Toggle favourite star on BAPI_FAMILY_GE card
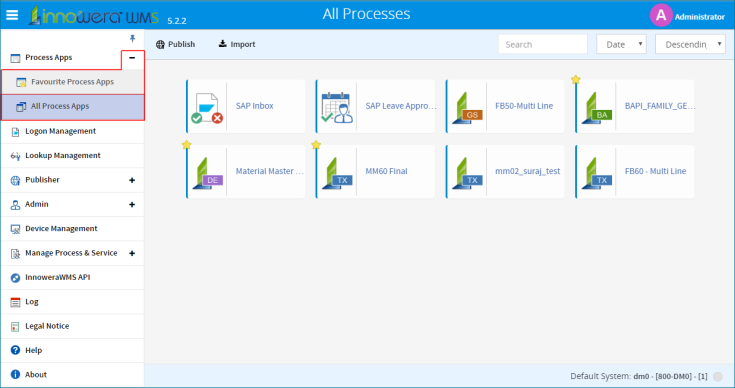735x388 pixels. 576,80
